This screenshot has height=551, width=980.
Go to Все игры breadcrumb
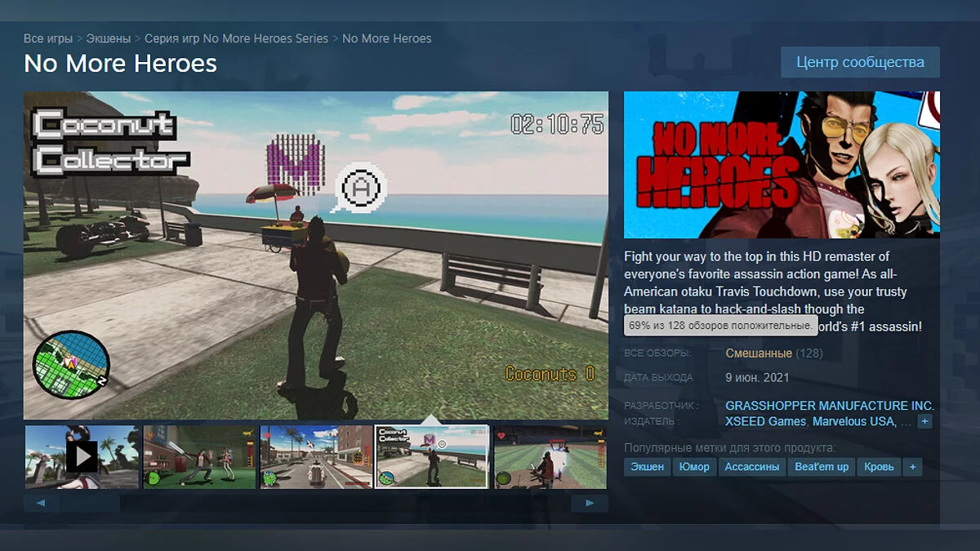click(48, 38)
